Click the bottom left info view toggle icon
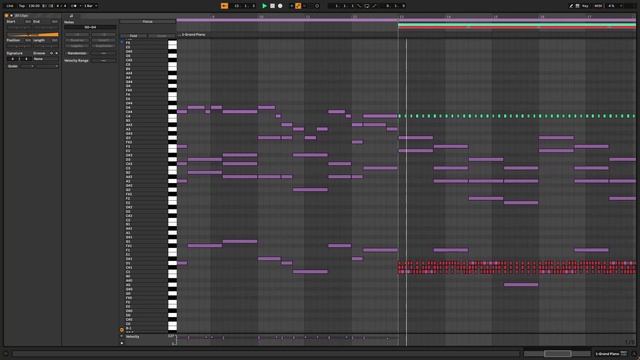Screen dimensions: 640x360 (6, 354)
